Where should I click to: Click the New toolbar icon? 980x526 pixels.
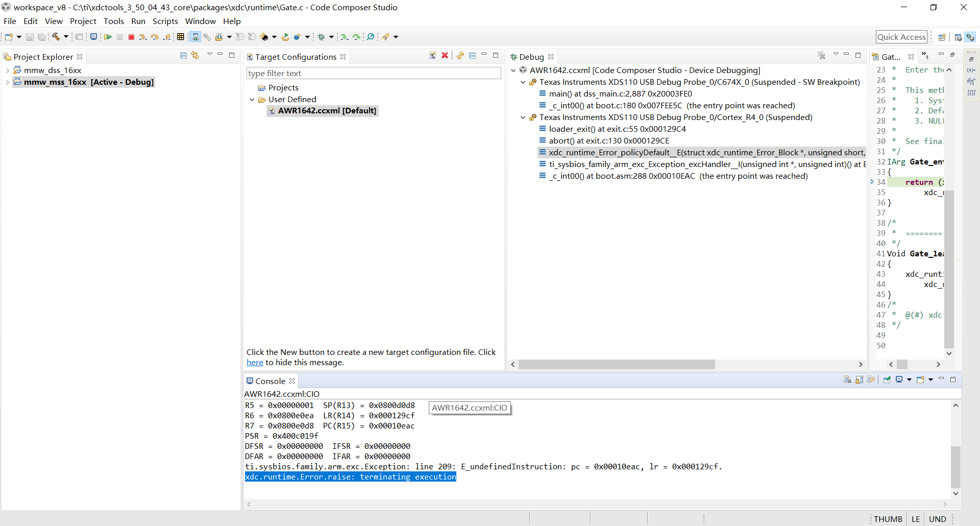tap(9, 37)
